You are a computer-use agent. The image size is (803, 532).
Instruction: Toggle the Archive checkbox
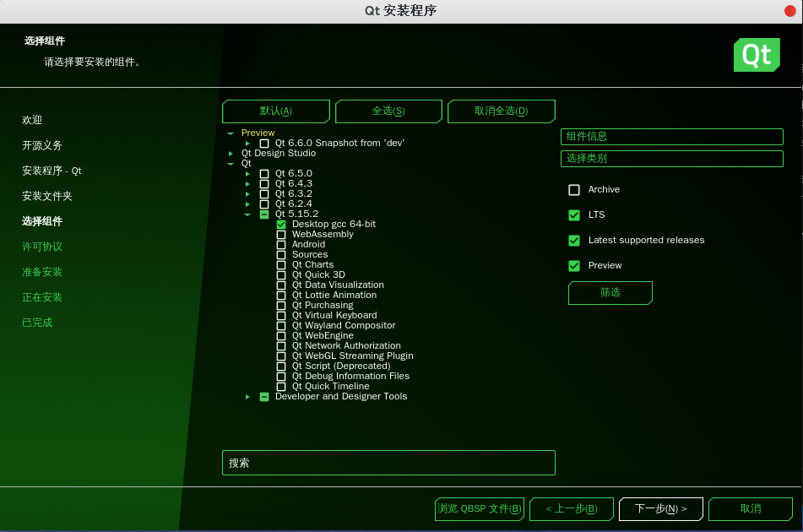click(x=574, y=190)
